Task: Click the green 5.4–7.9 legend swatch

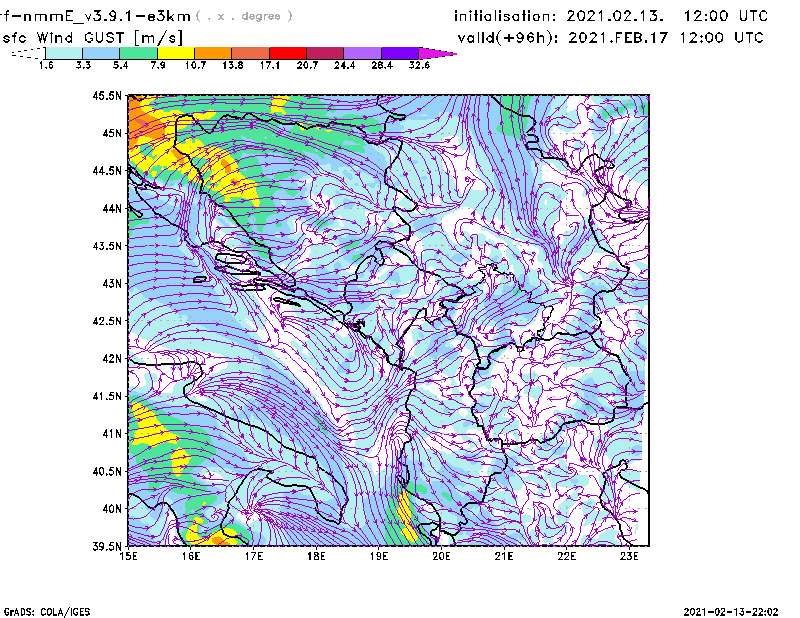Action: click(138, 53)
